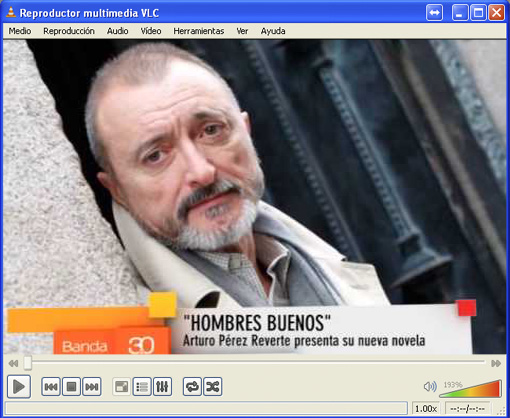Click the seek bar position handle
The image size is (510, 418).
pos(28,363)
